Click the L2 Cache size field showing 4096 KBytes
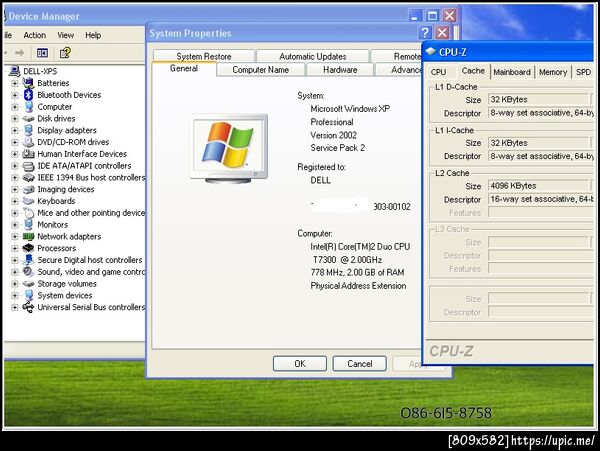 (x=540, y=186)
